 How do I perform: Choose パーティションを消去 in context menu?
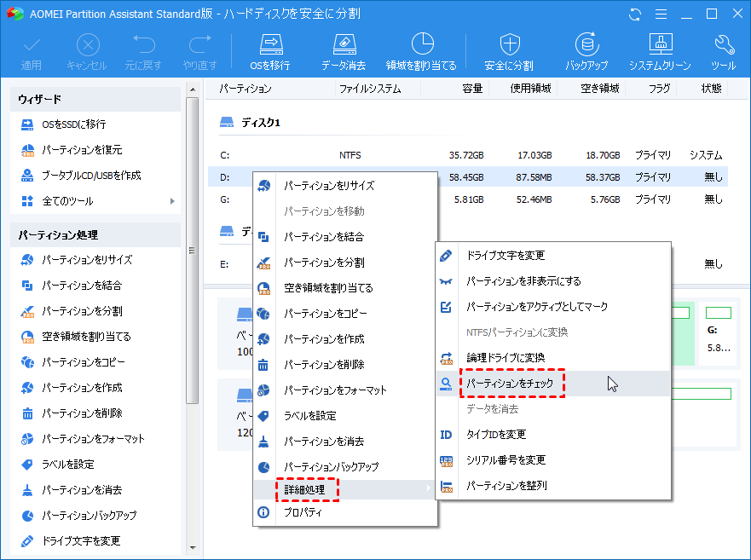345,442
